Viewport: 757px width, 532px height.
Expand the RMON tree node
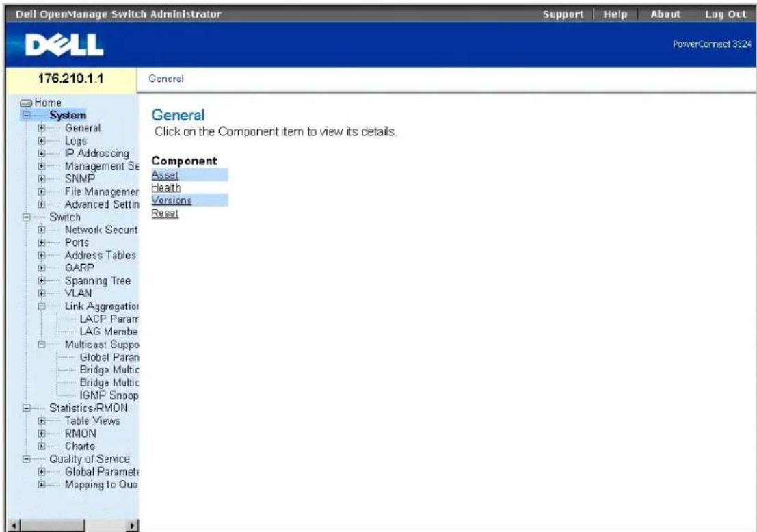coord(42,434)
